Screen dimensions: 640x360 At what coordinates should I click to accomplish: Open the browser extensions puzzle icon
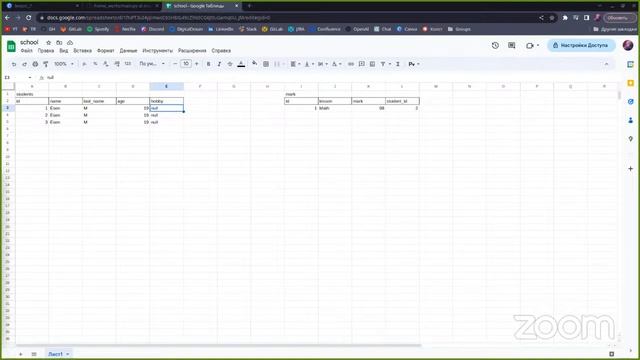[x=565, y=18]
